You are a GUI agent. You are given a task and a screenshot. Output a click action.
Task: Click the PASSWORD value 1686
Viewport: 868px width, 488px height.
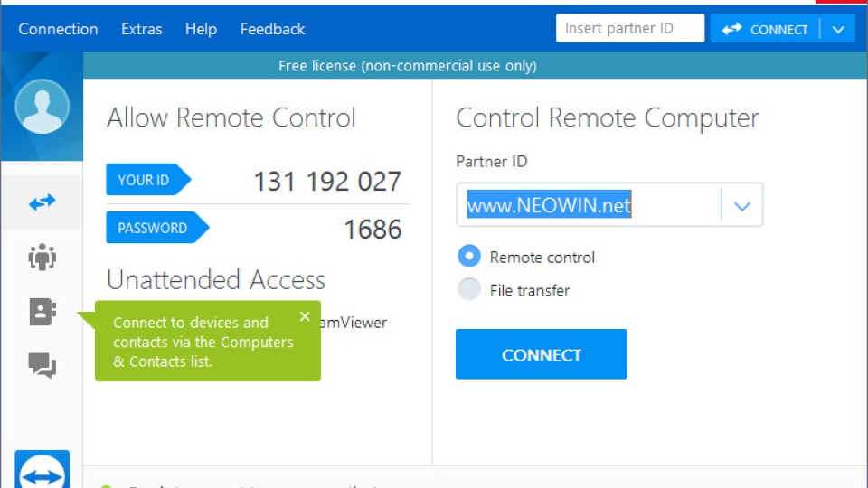click(x=372, y=230)
